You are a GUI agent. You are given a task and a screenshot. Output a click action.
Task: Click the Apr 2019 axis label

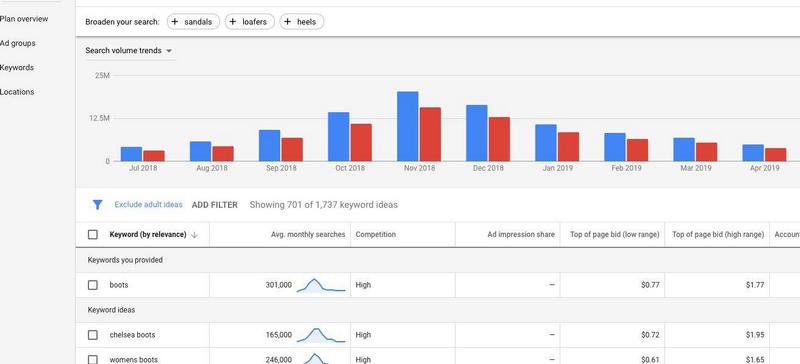[764, 168]
